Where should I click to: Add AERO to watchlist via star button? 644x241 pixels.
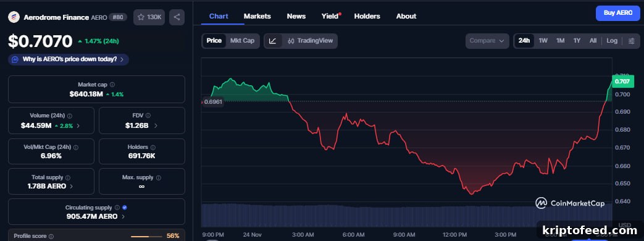[149, 17]
